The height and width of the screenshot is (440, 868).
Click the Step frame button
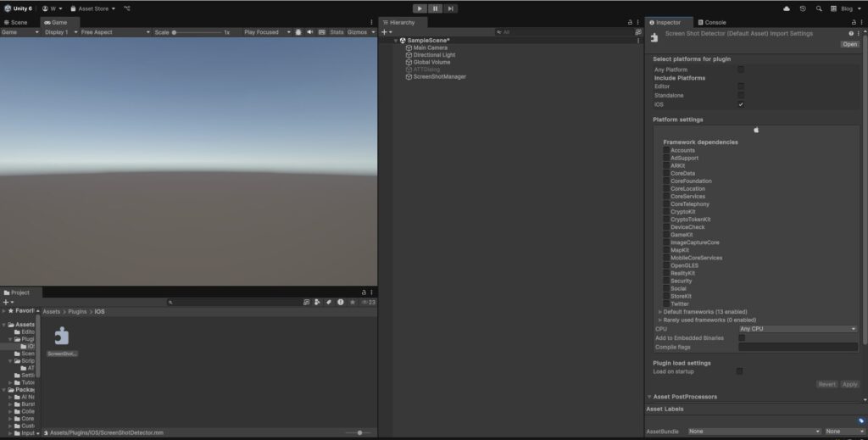coord(451,8)
